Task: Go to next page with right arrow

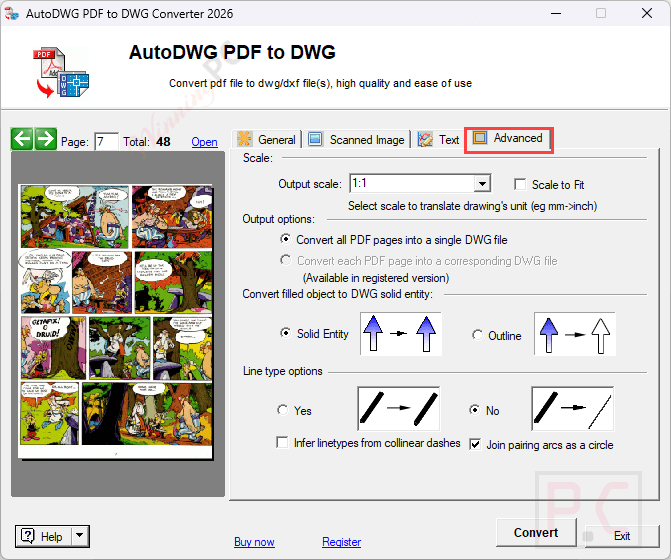Action: (x=45, y=139)
